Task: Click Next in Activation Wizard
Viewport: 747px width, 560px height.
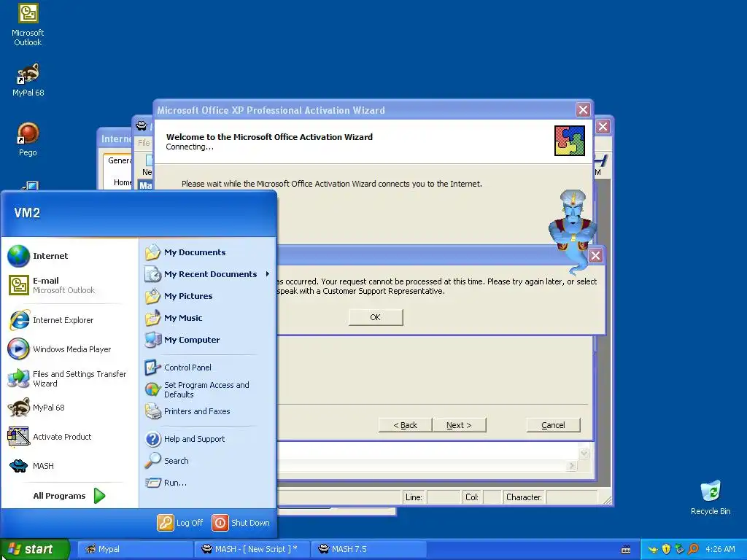Action: point(459,425)
